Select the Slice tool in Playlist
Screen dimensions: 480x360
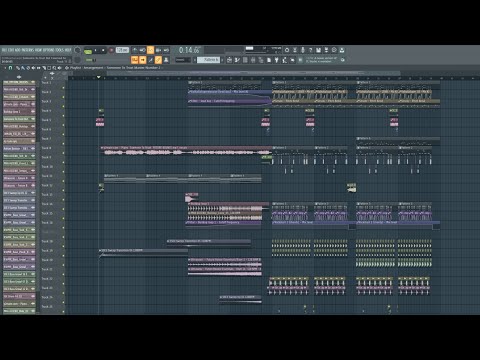44,68
